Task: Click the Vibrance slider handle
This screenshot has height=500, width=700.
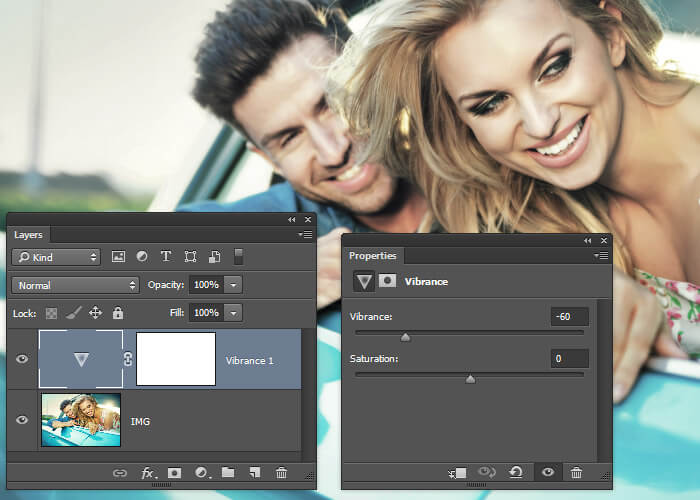Action: 405,337
